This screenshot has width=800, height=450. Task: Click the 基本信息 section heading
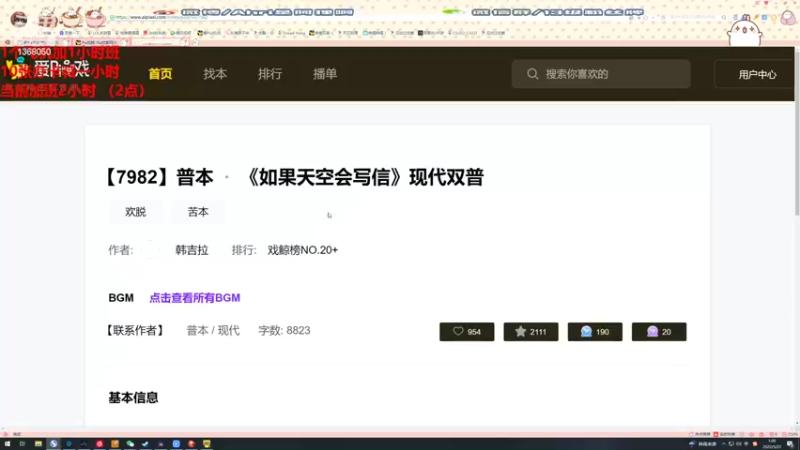133,397
